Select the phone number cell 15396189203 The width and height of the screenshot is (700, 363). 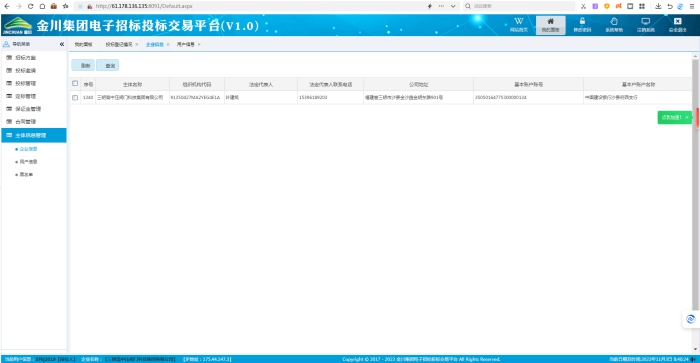point(330,97)
